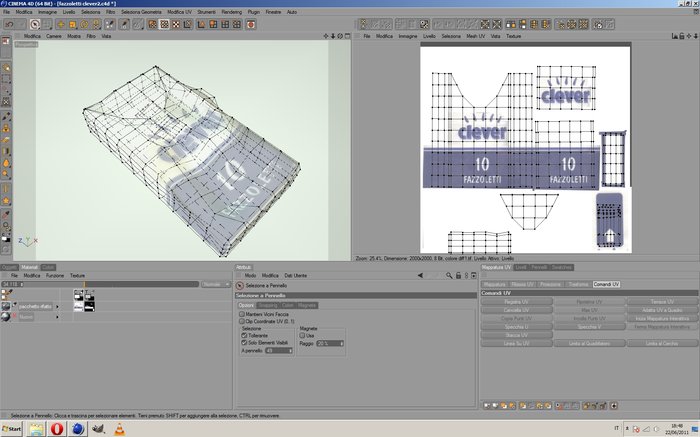
Task: Uncheck Solo Elementi Visibili option
Action: 244,343
